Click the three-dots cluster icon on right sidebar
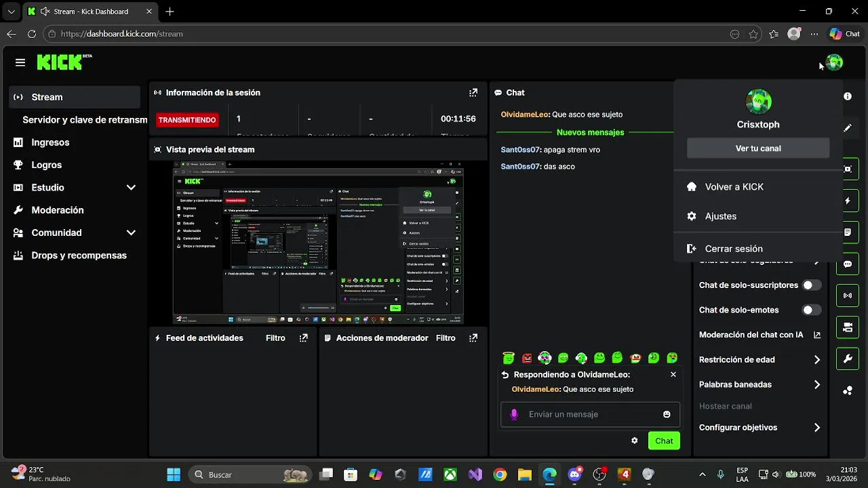 (x=848, y=391)
